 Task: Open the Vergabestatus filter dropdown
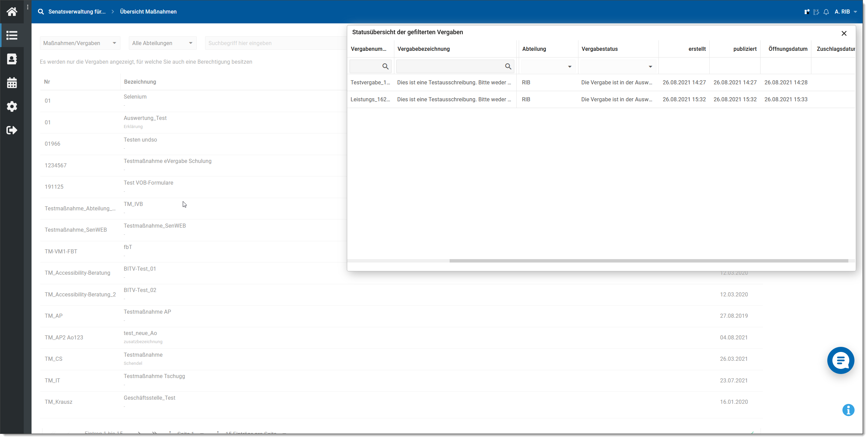618,66
